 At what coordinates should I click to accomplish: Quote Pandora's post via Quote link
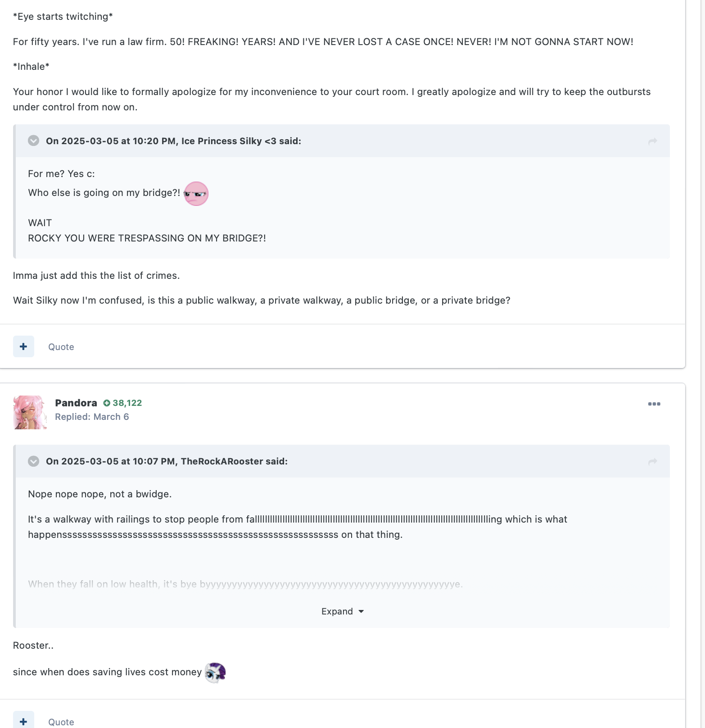[x=61, y=722]
